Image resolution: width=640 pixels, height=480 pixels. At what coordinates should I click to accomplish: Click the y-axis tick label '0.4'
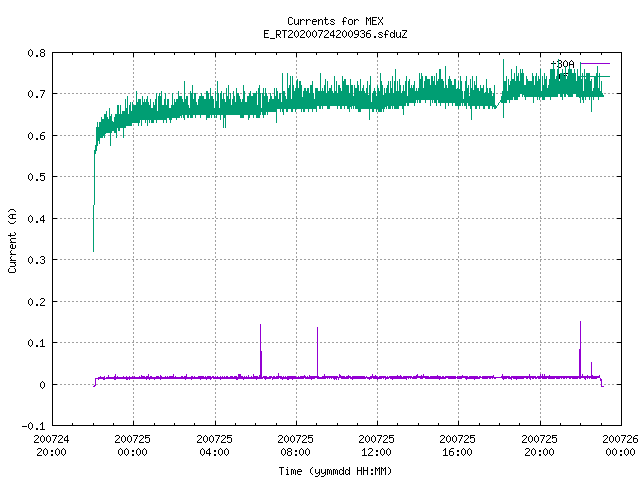coord(36,219)
